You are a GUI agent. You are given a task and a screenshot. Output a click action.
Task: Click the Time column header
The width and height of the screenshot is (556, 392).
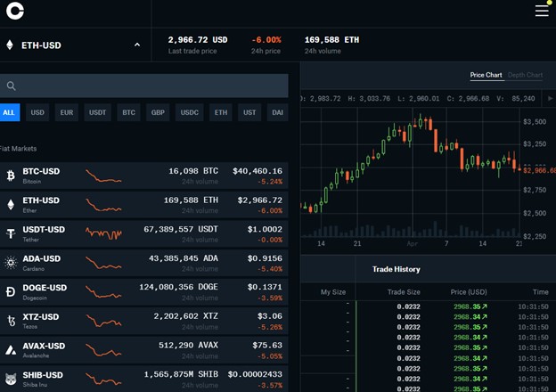point(540,292)
